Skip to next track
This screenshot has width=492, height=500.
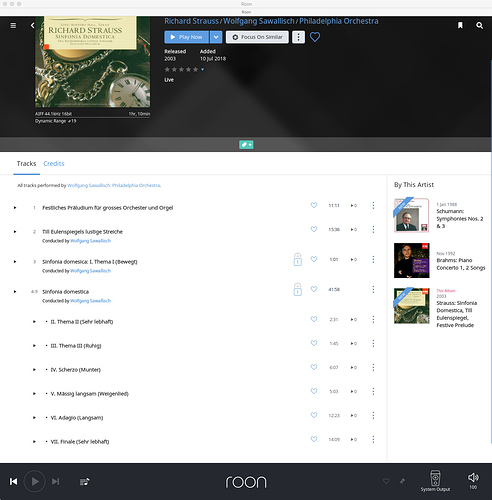click(55, 481)
